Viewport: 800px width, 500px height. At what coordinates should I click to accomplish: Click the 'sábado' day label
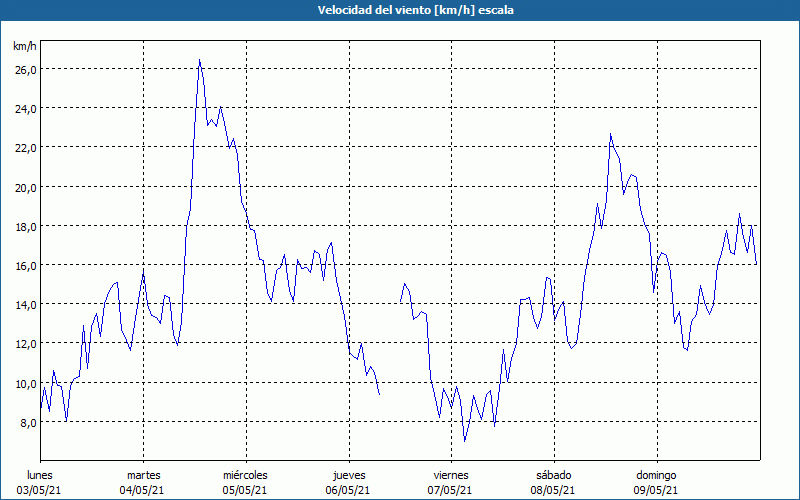coord(554,475)
